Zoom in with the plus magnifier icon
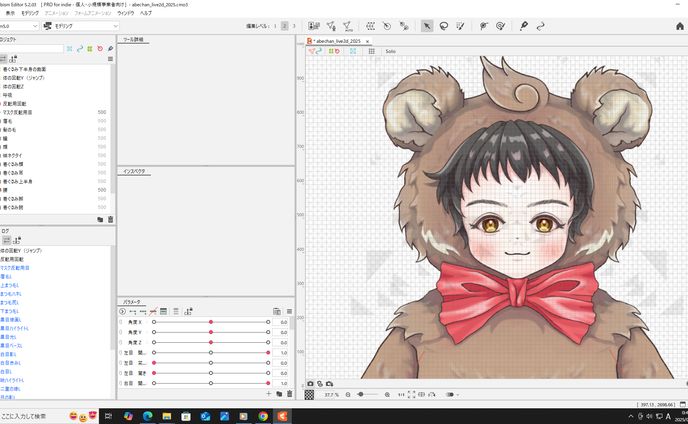The height and width of the screenshot is (424, 688). 387,395
